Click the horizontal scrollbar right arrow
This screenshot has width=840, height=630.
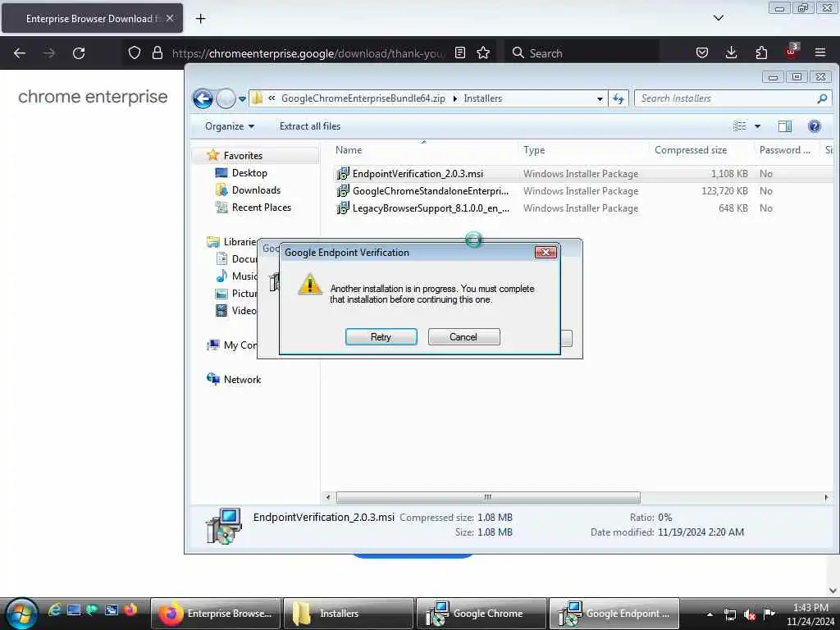click(x=826, y=497)
